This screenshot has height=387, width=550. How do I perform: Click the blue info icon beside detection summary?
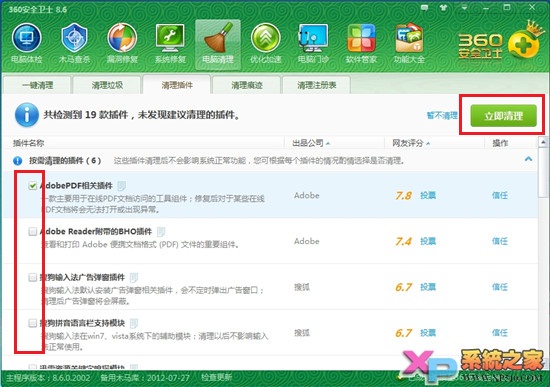tap(26, 115)
